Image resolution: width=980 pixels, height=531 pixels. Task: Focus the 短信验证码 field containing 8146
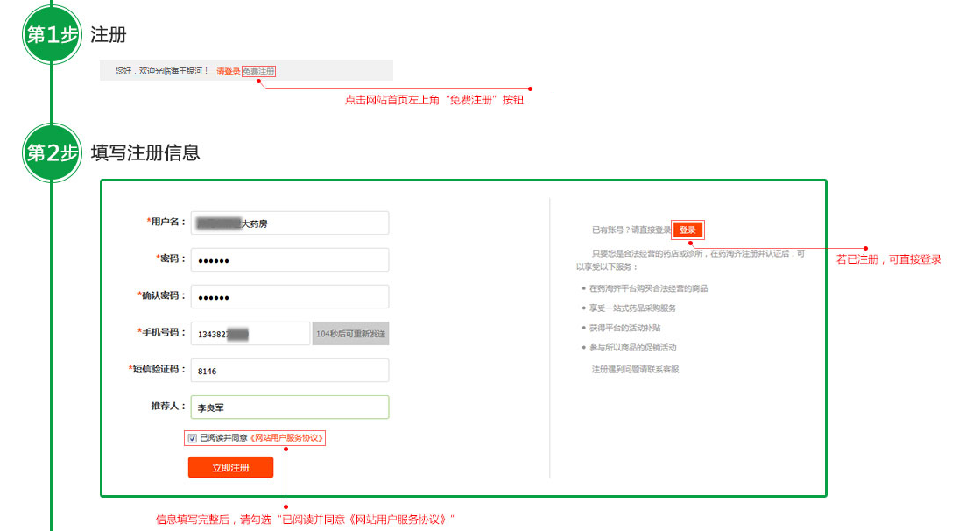coord(289,371)
